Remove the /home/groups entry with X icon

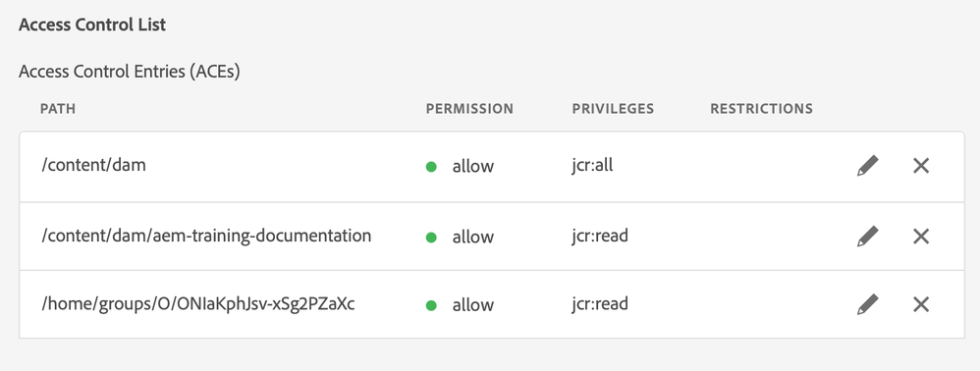pyautogui.click(x=921, y=304)
